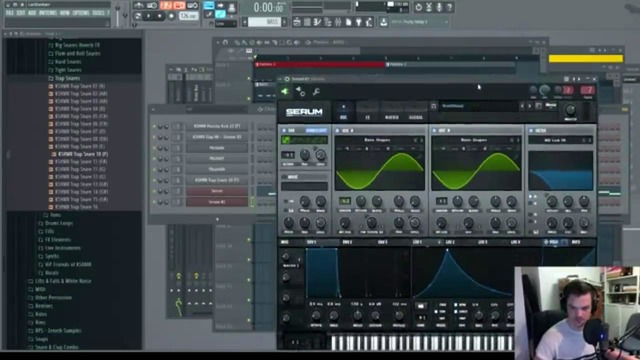Open the Mixer from the toolbar icons

click(x=338, y=22)
